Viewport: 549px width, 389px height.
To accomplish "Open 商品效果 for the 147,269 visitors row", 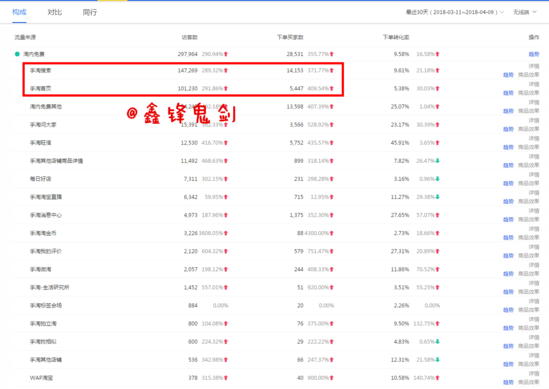I will coord(529,75).
